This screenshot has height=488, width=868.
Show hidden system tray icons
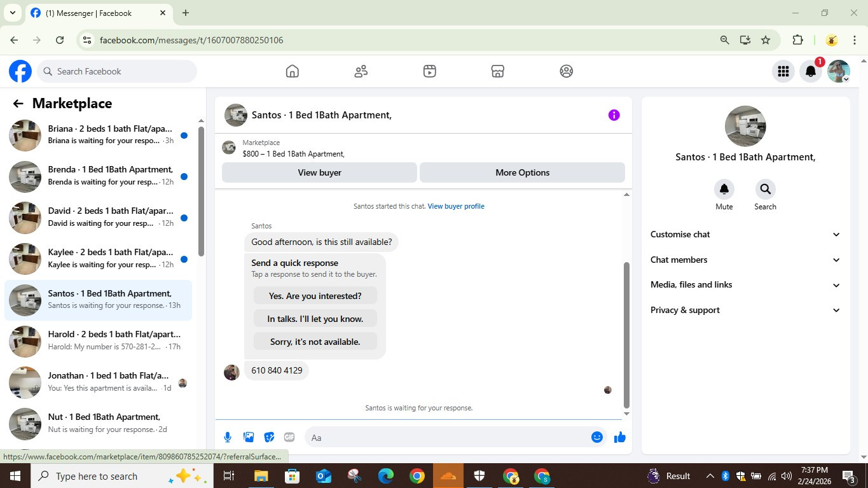point(710,476)
